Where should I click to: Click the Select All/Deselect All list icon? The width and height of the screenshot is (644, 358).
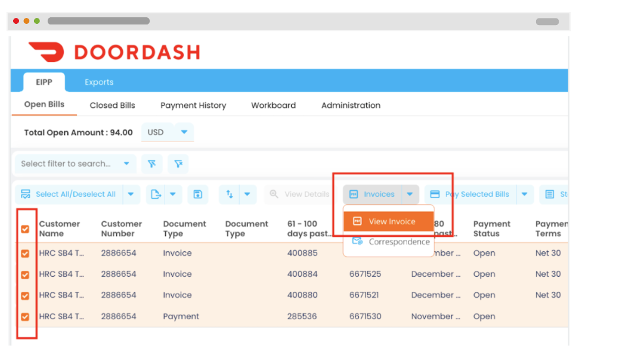26,194
